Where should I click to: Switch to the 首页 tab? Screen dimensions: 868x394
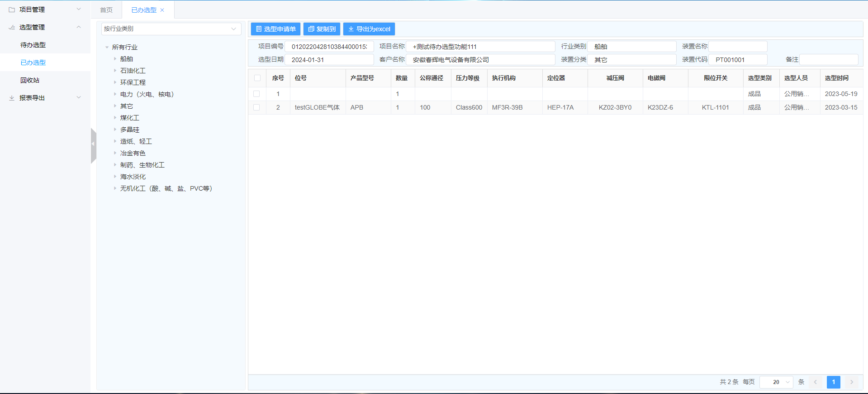pos(106,10)
